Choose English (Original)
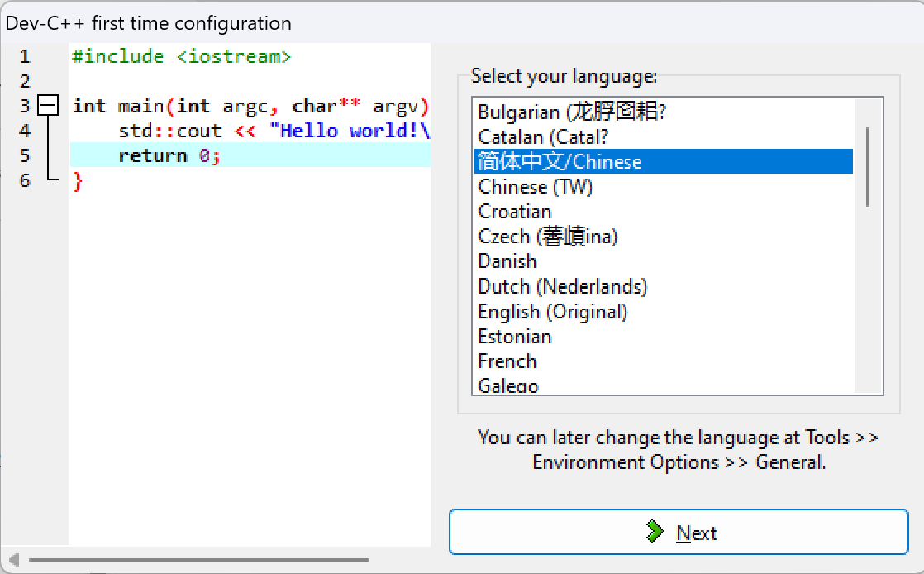This screenshot has width=924, height=574. click(x=664, y=312)
